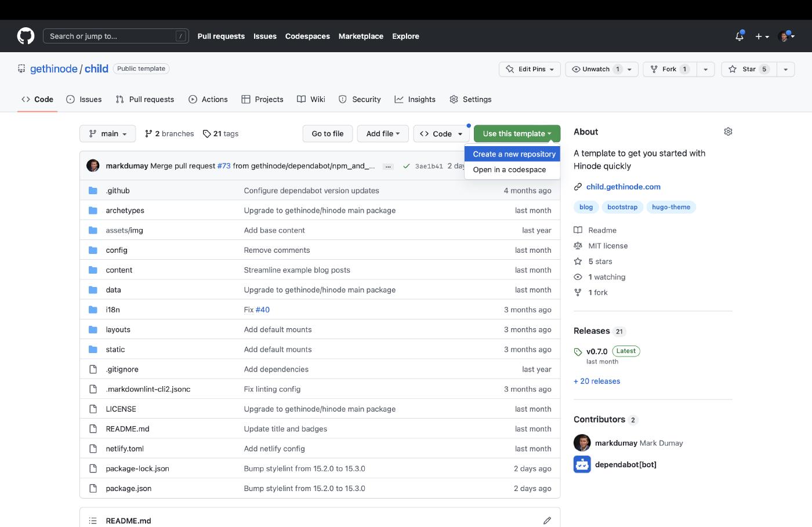Open the plus create-new menu
Viewport: 812px width, 527px height.
point(762,37)
